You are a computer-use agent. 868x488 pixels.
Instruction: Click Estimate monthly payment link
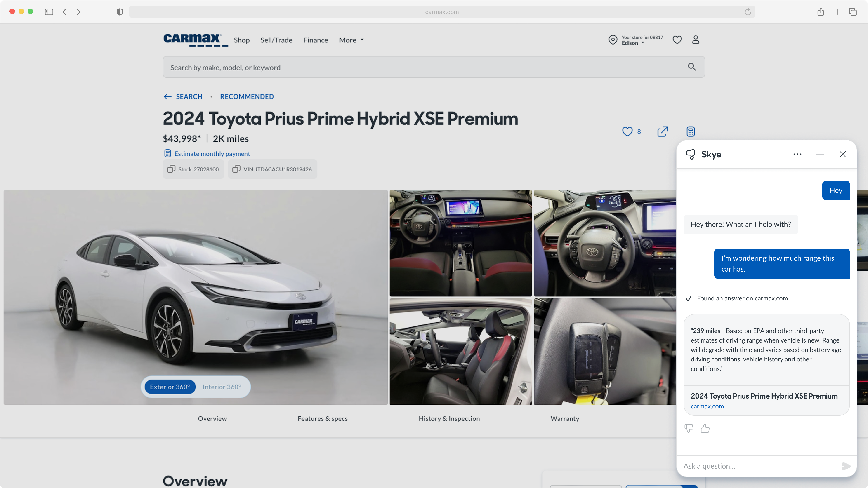coord(212,154)
